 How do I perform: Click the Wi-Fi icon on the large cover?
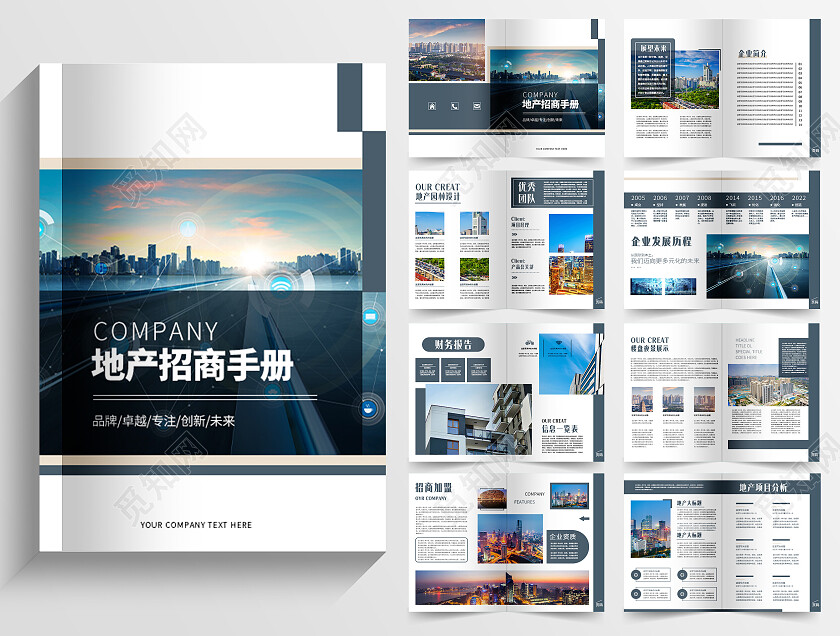tap(281, 285)
